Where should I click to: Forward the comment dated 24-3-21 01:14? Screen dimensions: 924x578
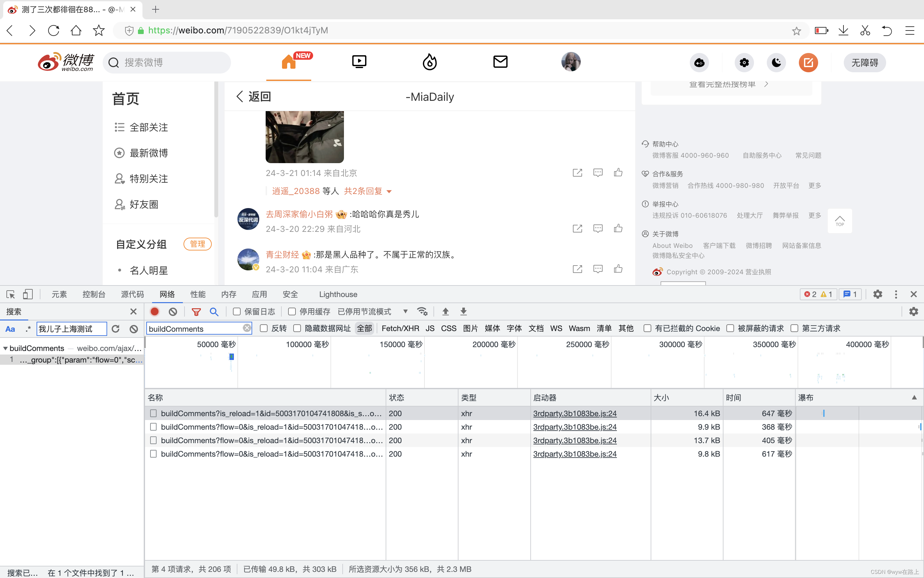click(577, 173)
